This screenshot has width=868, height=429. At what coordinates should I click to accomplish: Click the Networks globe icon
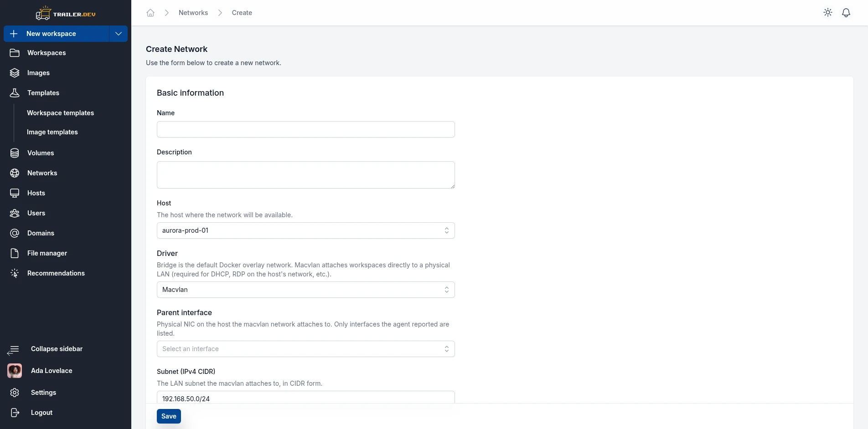click(x=15, y=173)
